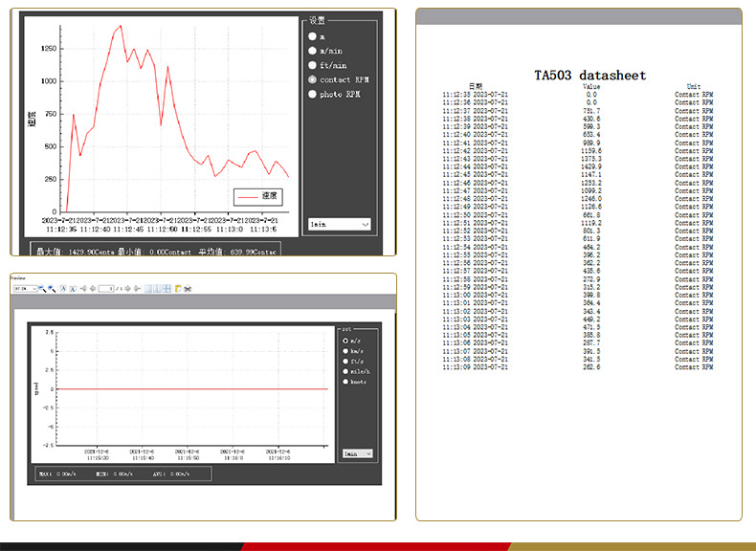
Task: Select the 'ft/min' unit radio button
Action: [312, 65]
